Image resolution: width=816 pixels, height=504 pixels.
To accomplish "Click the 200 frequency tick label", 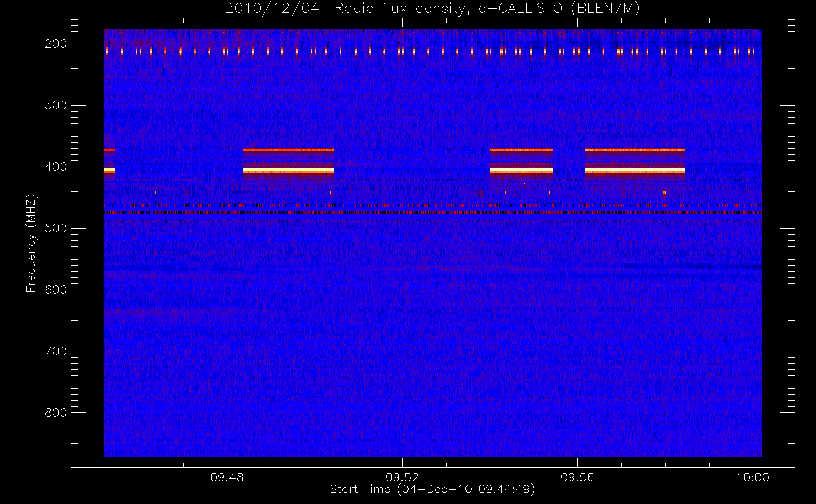I will [56, 44].
